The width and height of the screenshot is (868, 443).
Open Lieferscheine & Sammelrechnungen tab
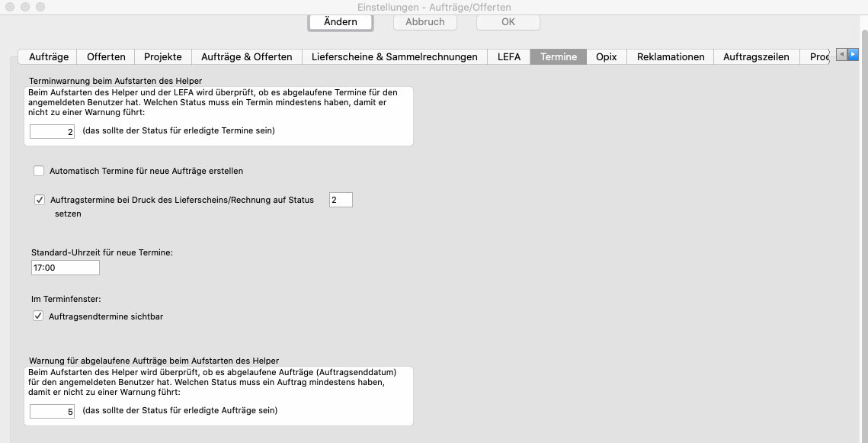(395, 57)
